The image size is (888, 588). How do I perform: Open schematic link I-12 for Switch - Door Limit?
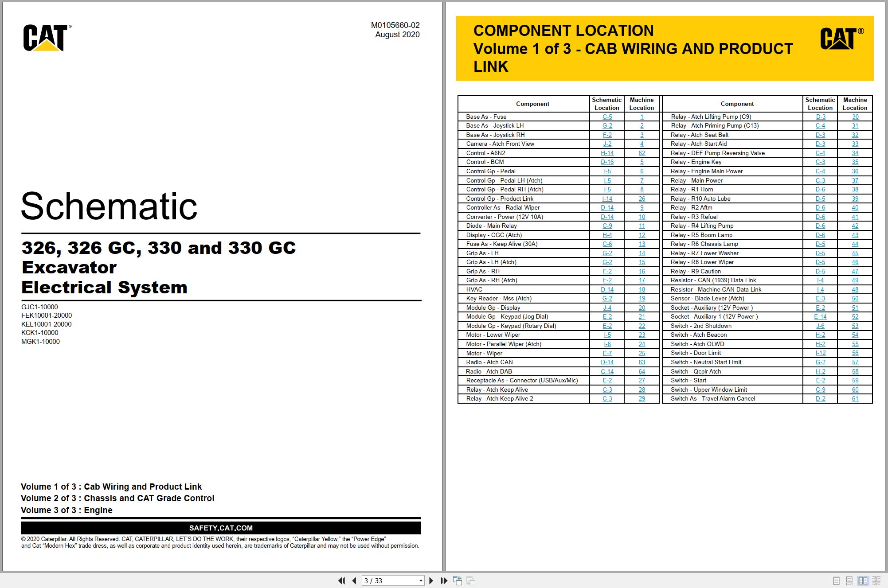pos(820,353)
